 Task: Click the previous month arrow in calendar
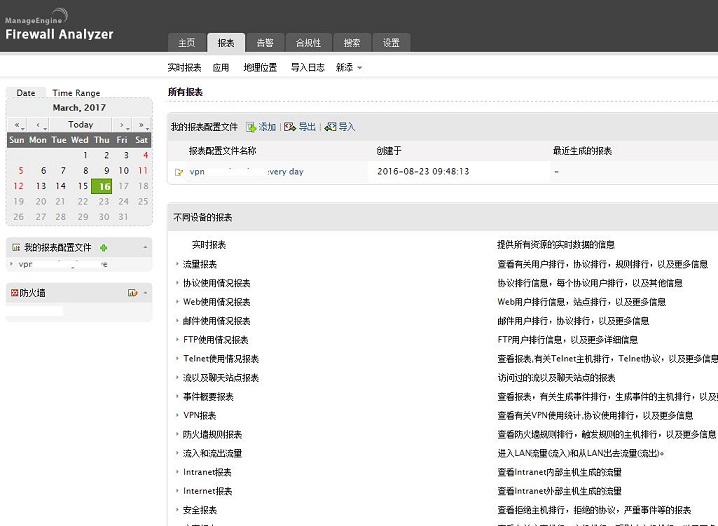click(x=39, y=125)
